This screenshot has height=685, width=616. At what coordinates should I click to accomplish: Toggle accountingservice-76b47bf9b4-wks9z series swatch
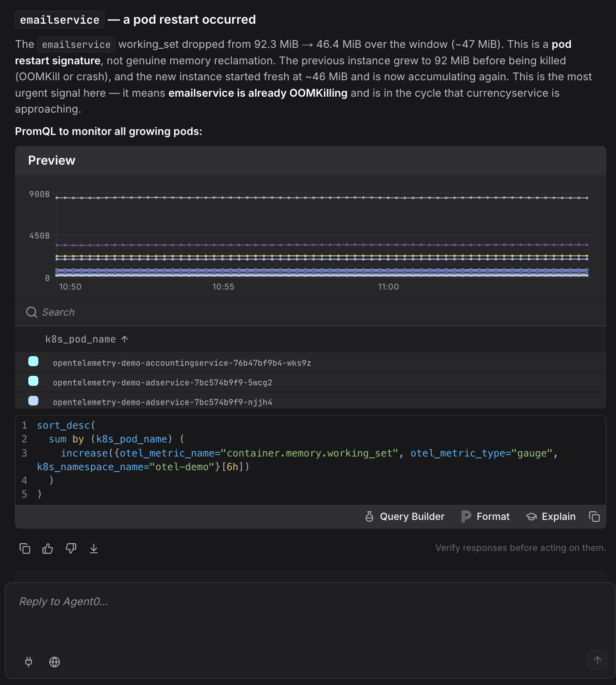click(x=33, y=362)
